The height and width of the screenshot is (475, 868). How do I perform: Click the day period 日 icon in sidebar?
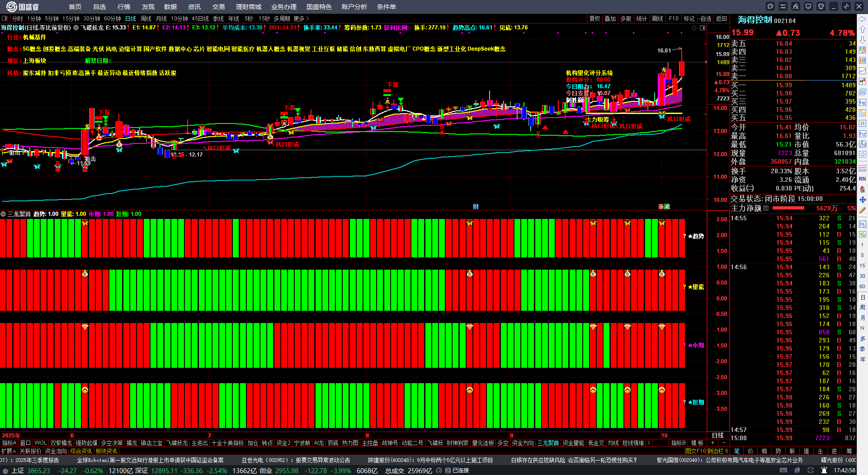[x=863, y=297]
